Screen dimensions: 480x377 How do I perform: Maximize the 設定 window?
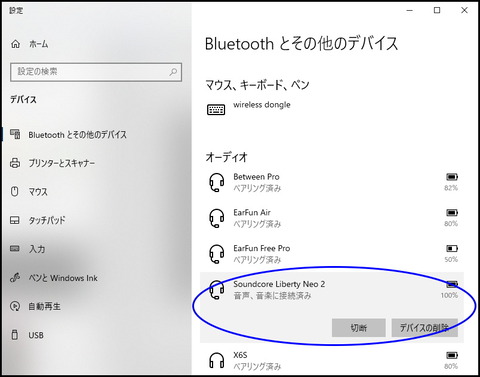437,11
